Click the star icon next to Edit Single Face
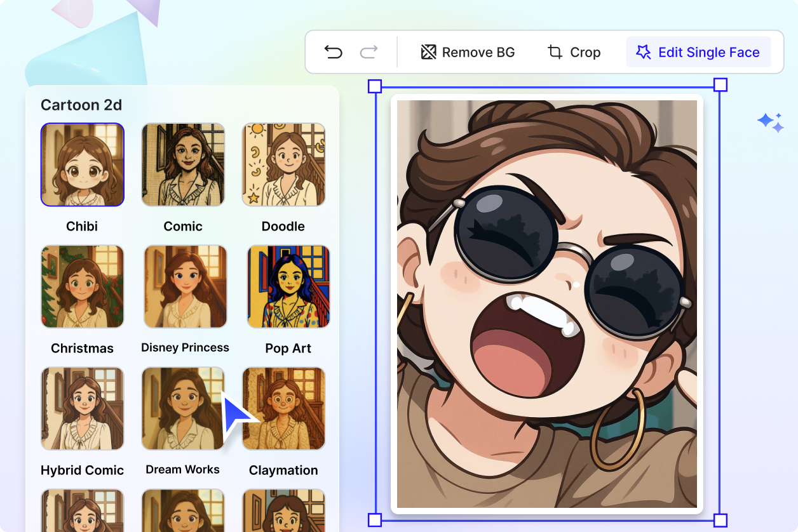 click(644, 51)
